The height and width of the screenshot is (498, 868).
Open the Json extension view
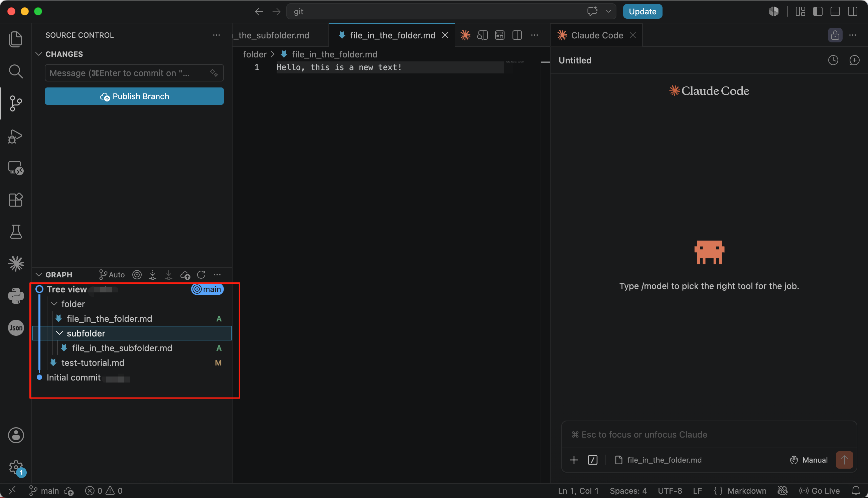tap(16, 328)
